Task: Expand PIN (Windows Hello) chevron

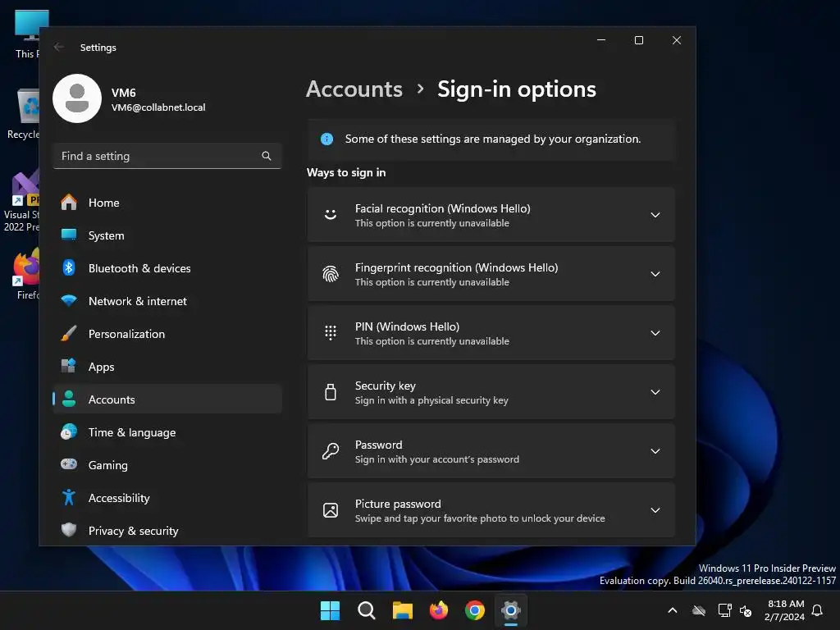Action: 655,333
